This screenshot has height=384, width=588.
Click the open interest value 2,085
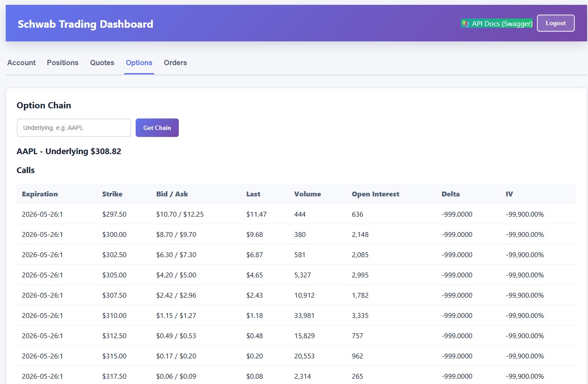[360, 255]
